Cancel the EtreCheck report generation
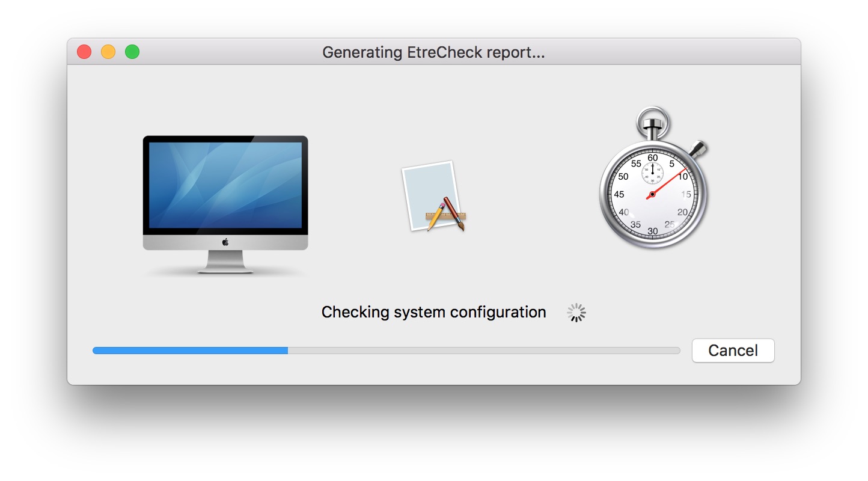The height and width of the screenshot is (481, 868). point(733,351)
